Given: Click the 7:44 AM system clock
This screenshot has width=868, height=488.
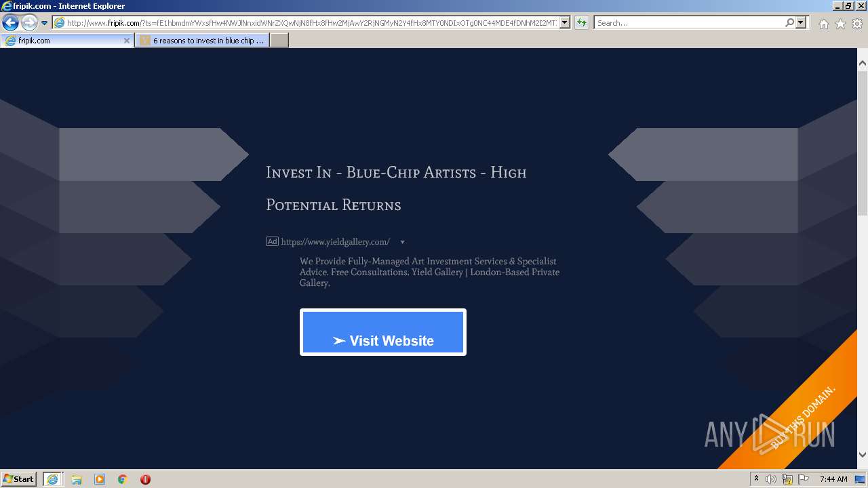Looking at the screenshot, I should [833, 479].
